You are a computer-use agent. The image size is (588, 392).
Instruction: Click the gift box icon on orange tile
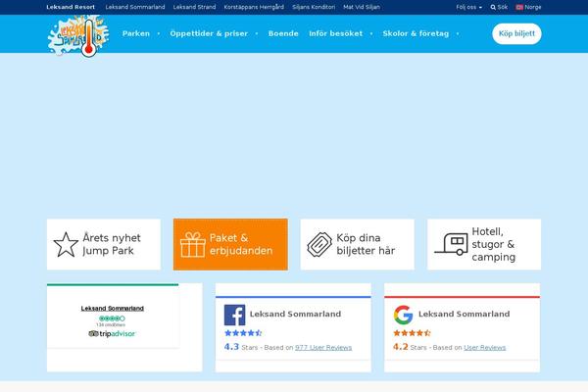[193, 245]
